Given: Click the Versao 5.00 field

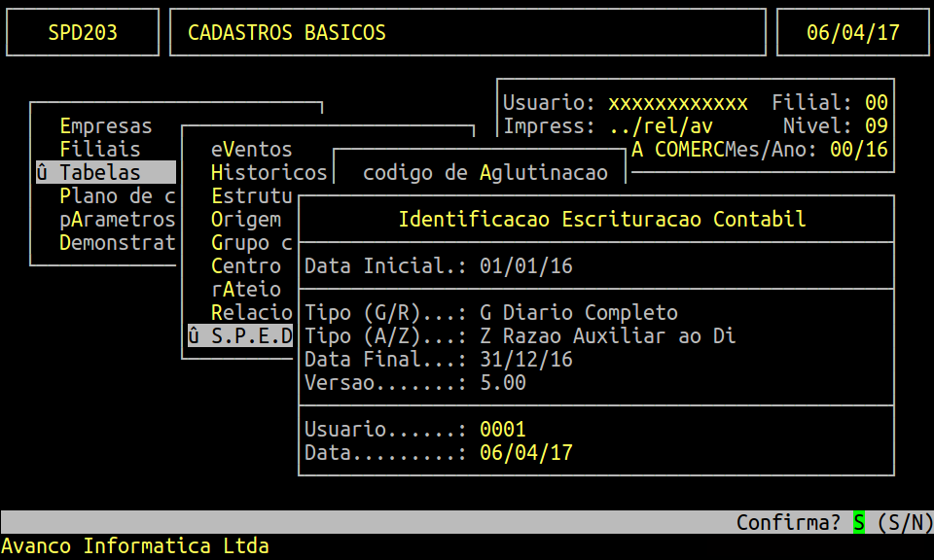Looking at the screenshot, I should click(x=502, y=383).
